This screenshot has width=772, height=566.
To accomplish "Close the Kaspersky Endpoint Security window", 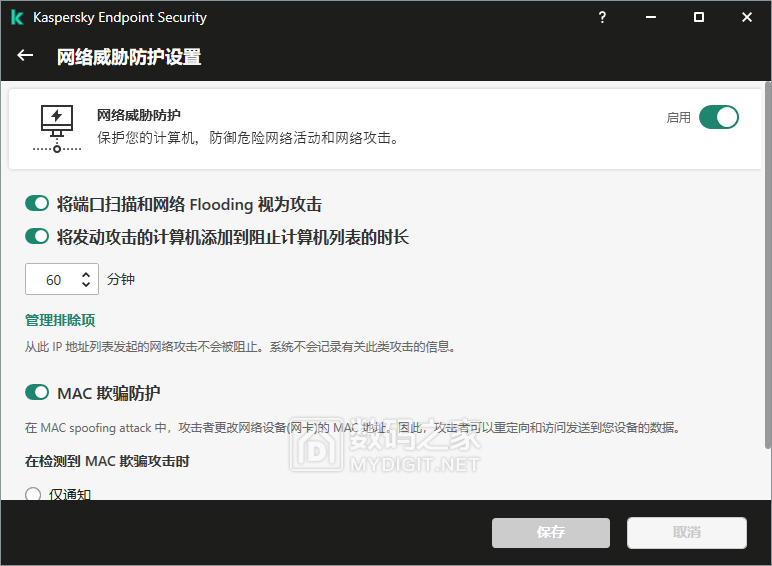I will coord(747,17).
